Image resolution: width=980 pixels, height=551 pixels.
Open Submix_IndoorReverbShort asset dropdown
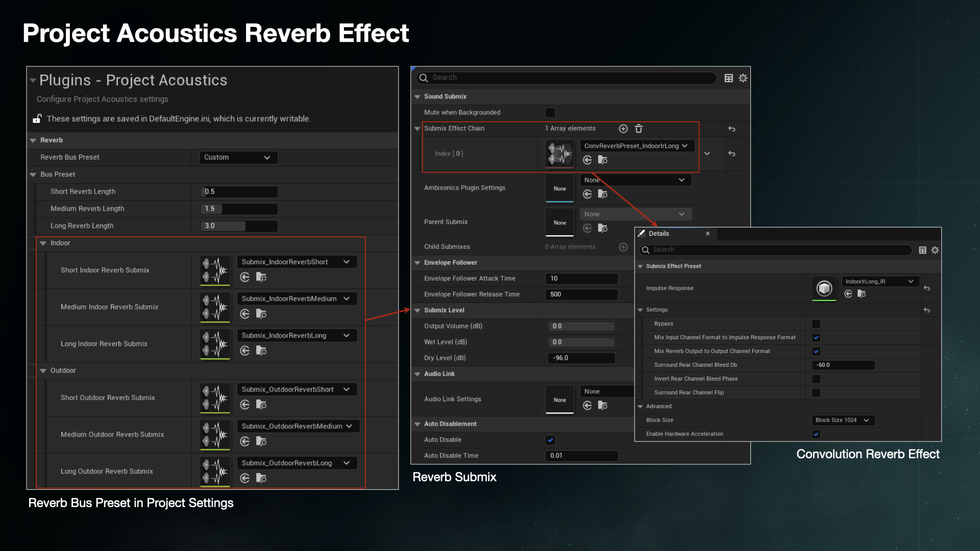297,262
